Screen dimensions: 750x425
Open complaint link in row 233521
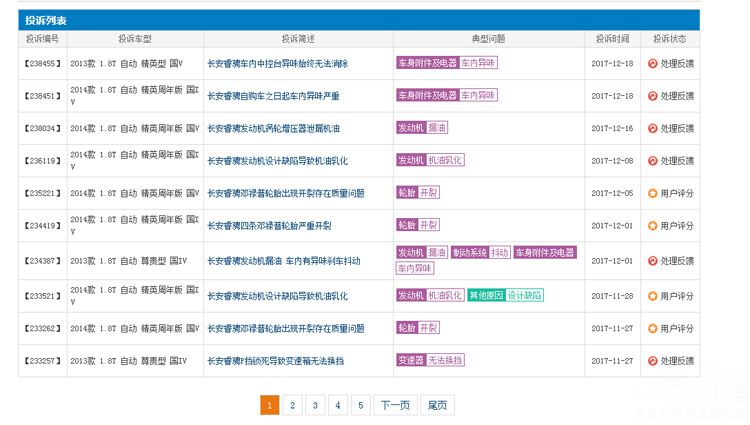(x=277, y=296)
